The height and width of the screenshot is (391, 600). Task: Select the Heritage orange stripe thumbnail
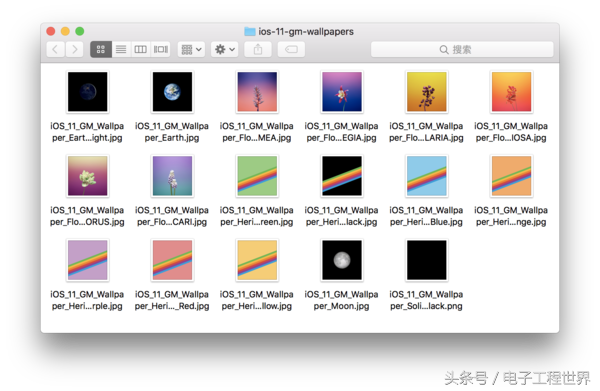point(512,176)
